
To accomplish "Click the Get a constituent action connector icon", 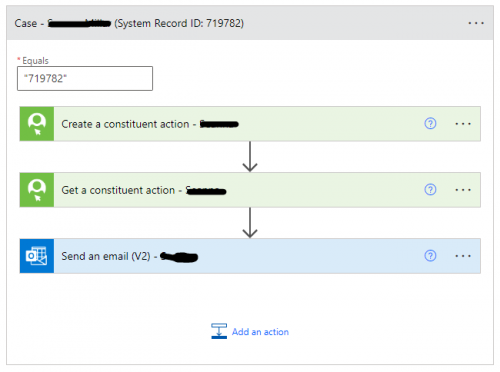I will (37, 190).
